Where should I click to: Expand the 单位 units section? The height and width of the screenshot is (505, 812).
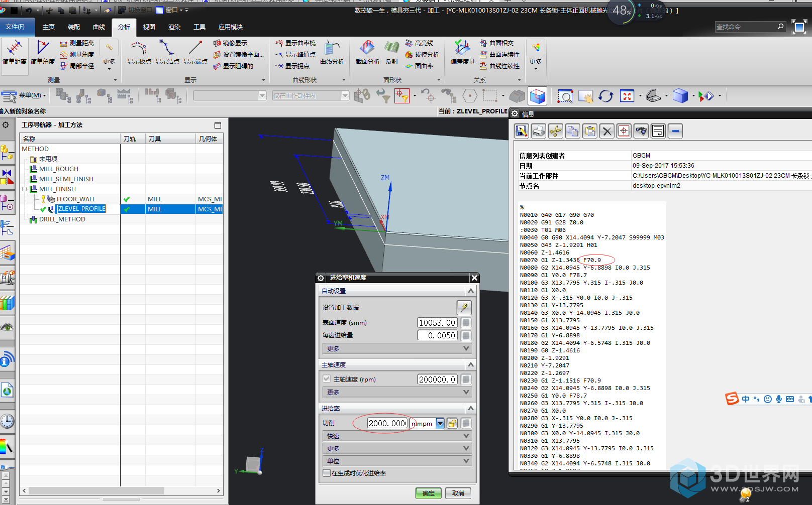tap(396, 460)
